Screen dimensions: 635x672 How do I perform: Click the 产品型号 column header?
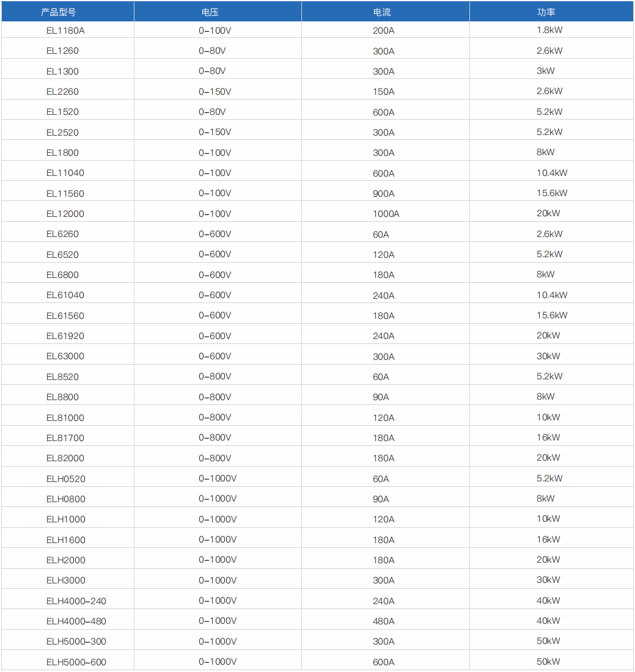59,12
